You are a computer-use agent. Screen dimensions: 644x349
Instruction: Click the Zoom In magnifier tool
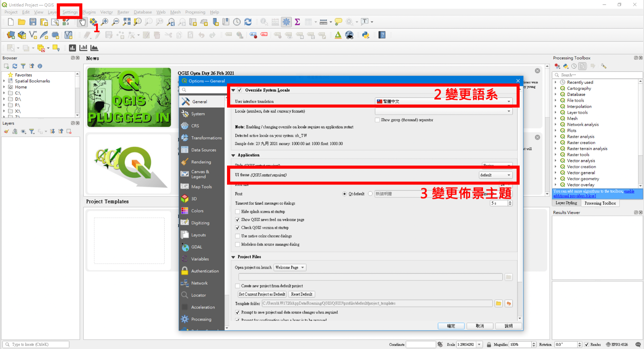coord(105,22)
